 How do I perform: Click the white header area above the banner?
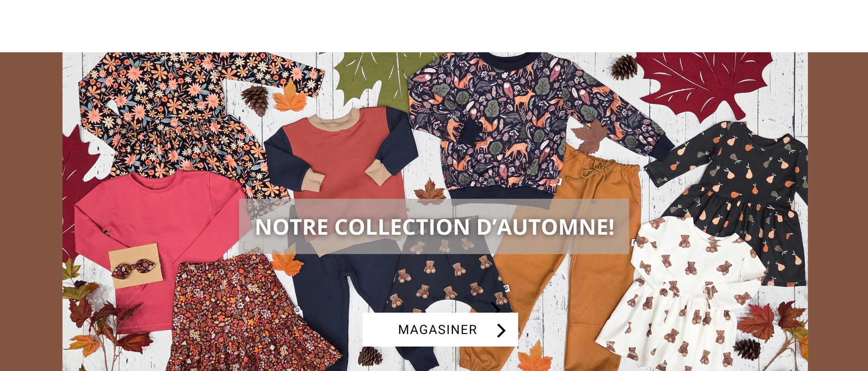click(434, 26)
